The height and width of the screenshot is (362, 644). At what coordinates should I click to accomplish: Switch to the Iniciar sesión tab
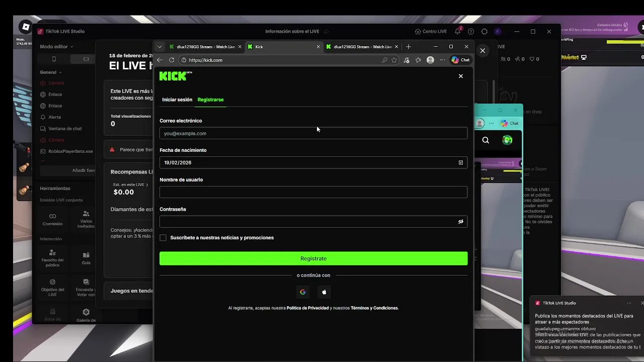click(x=177, y=100)
